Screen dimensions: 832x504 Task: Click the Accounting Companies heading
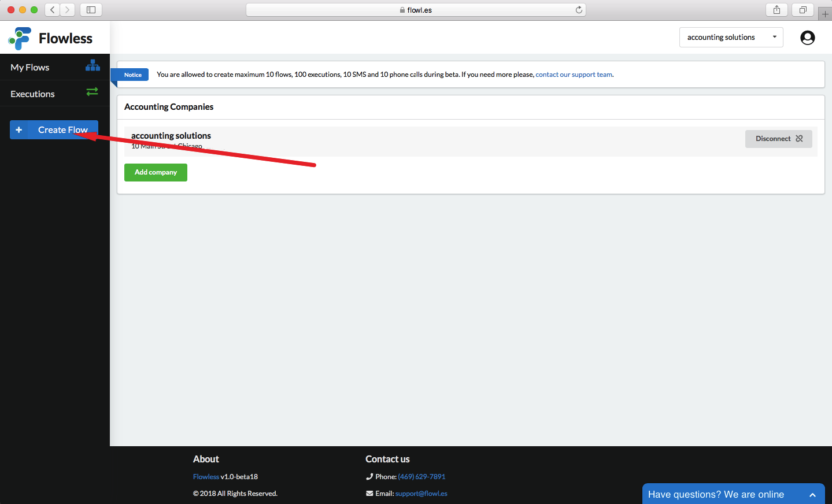click(169, 107)
